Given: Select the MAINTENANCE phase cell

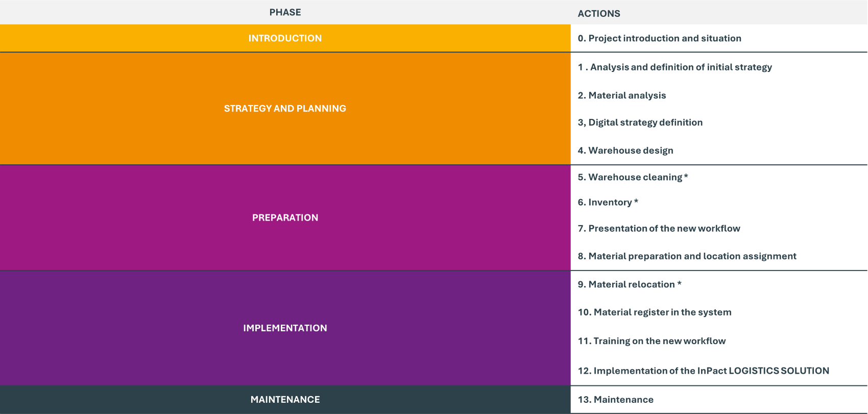Looking at the screenshot, I should point(285,400).
